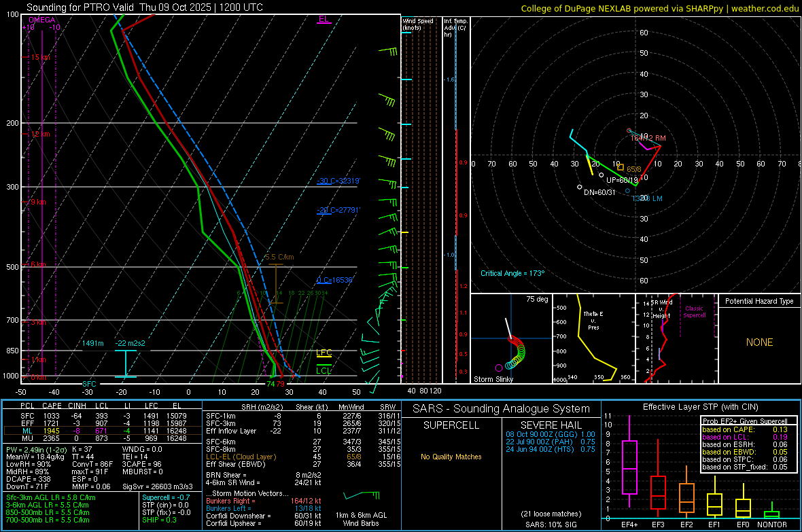Screen dimensions: 802x532
Task: Click the 'Bunkers Right = 164/12 kt' line
Action: (264, 501)
